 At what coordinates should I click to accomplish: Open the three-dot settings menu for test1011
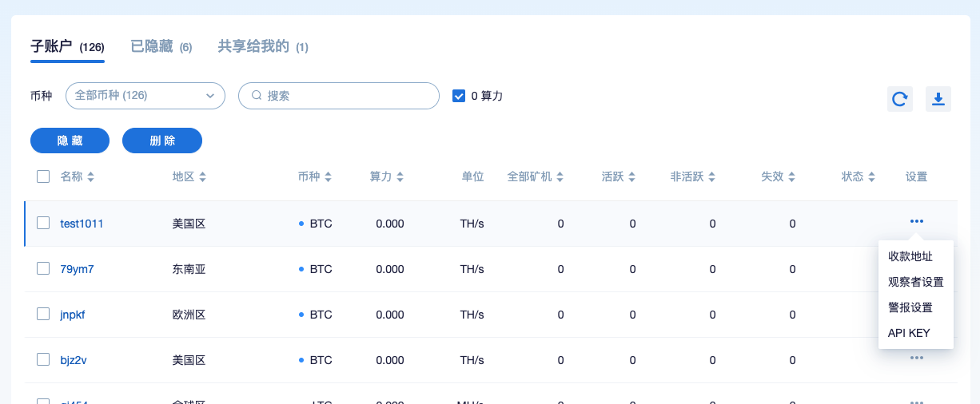[x=917, y=221]
